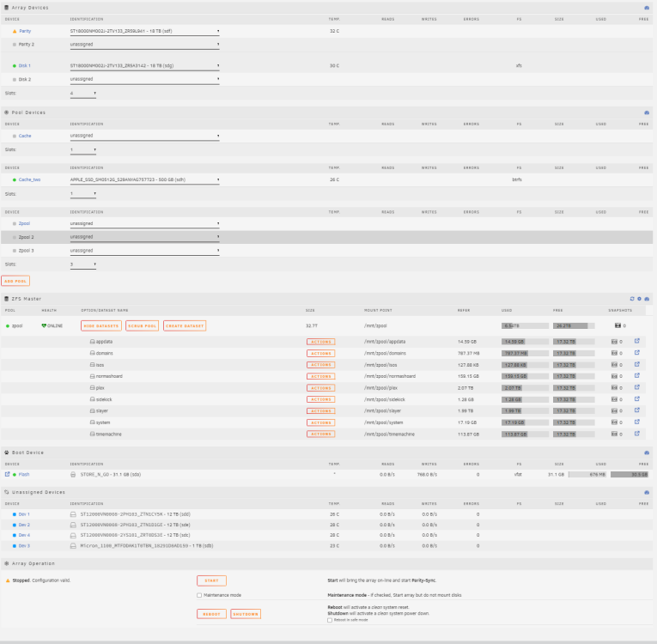Open Cache pool unassigned device dropdown
The height and width of the screenshot is (644, 657).
point(144,136)
